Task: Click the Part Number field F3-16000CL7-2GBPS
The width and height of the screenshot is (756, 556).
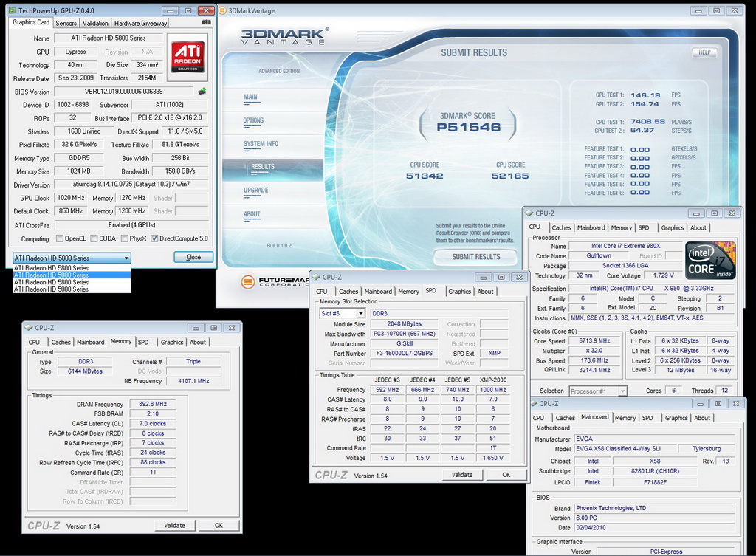Action: [404, 353]
